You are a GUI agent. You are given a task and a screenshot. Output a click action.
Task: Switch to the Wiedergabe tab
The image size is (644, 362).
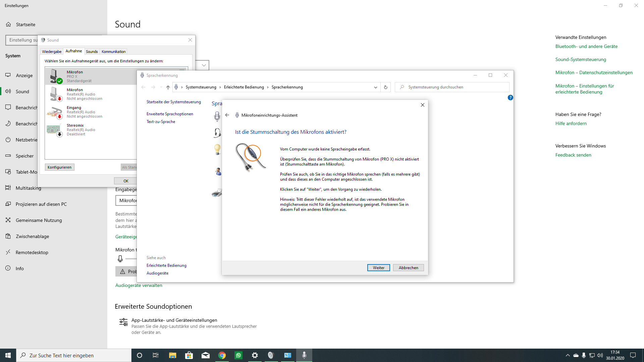[x=52, y=52]
